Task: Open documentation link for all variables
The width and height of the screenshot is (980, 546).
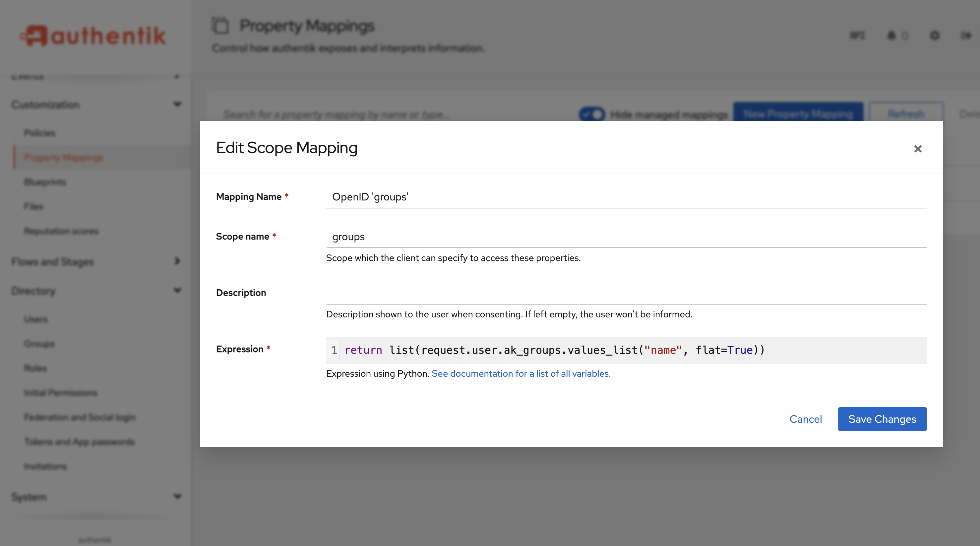Action: tap(521, 373)
